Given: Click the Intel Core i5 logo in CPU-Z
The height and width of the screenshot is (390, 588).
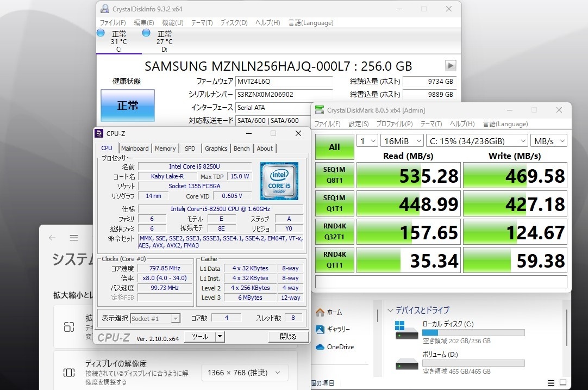Looking at the screenshot, I should tap(279, 181).
